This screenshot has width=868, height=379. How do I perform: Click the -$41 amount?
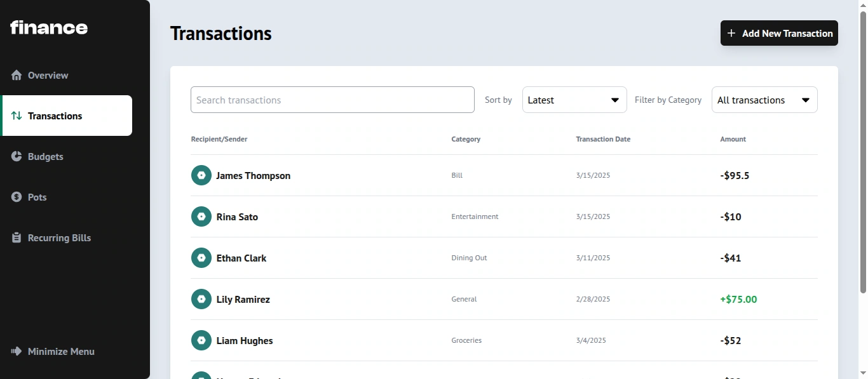tap(731, 258)
